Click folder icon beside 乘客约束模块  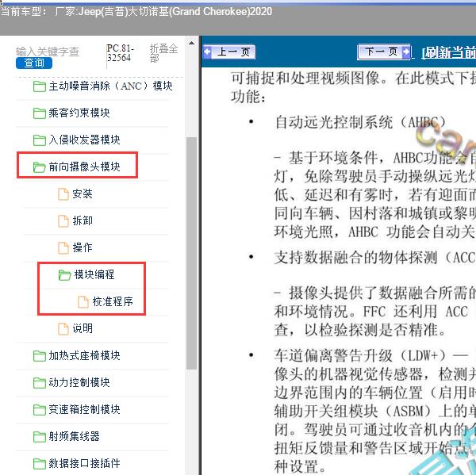click(x=40, y=113)
